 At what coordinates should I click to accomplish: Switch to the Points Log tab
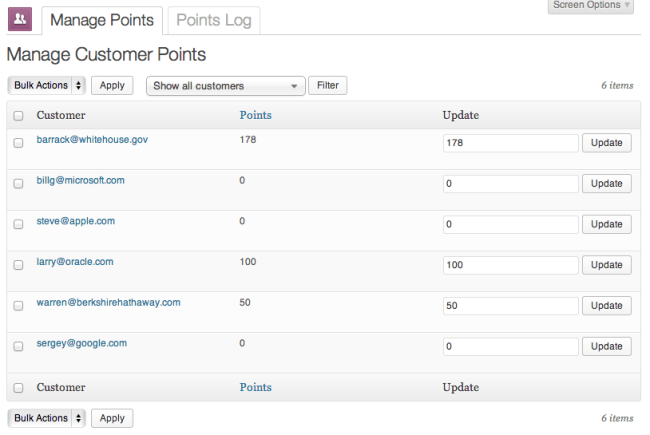coord(212,20)
